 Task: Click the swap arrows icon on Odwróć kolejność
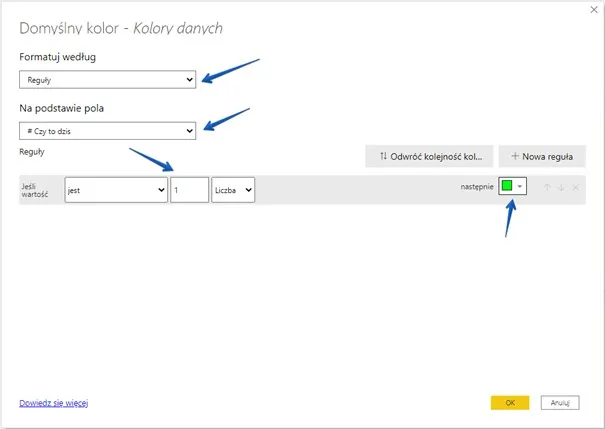point(384,156)
